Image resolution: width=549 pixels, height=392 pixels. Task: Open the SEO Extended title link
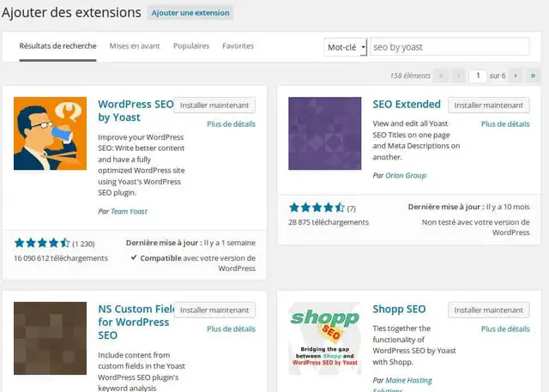tap(407, 105)
